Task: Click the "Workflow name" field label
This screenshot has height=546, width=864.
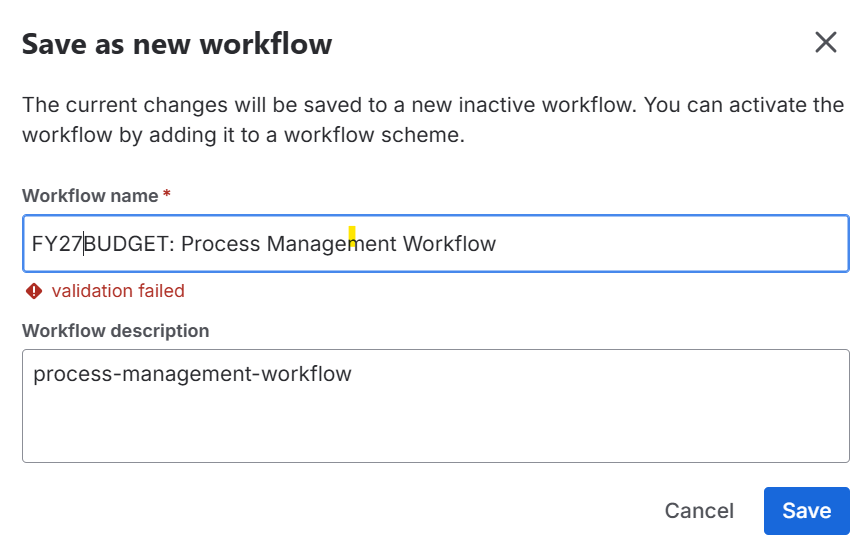Action: pyautogui.click(x=90, y=196)
